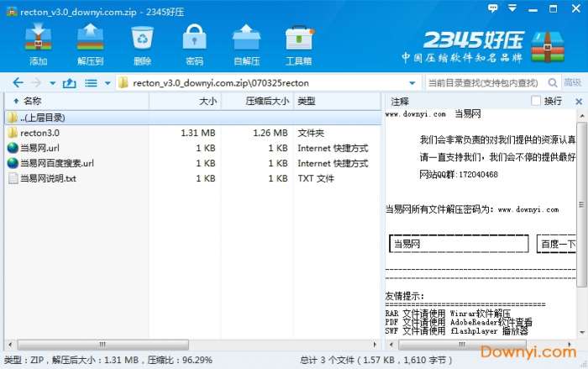Sort by 名称 column header
This screenshot has width=588, height=369.
(76, 101)
